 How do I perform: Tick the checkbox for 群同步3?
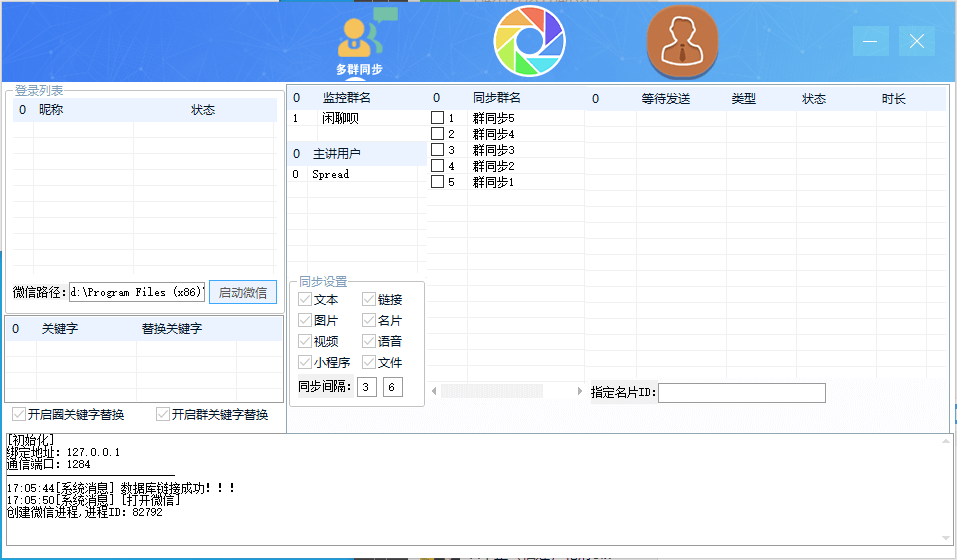tap(437, 149)
